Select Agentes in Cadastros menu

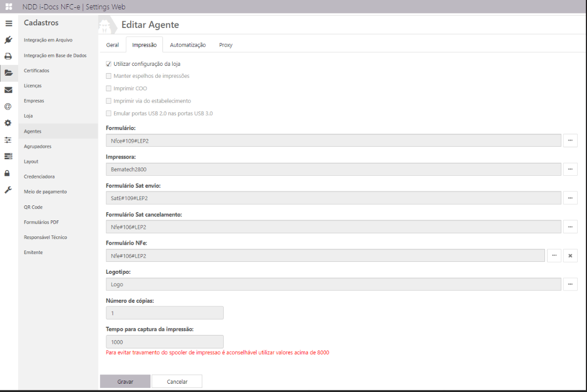[x=58, y=131]
